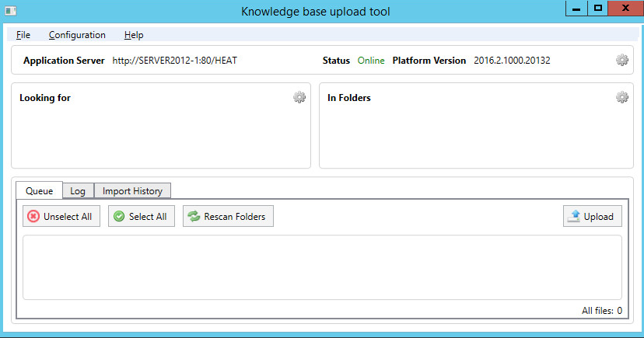
Task: Click the server URL http://SERVER2012-1:80/HEAT
Action: [174, 61]
